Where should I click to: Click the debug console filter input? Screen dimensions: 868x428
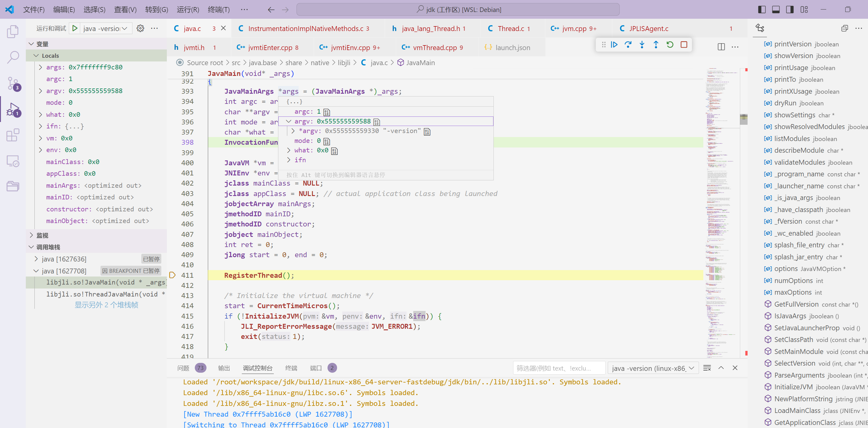[559, 368]
